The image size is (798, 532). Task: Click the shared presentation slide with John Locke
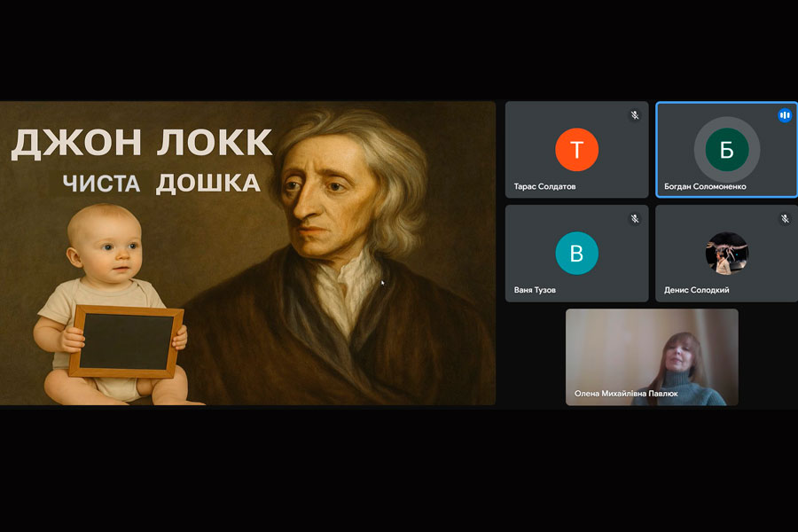coord(248,253)
